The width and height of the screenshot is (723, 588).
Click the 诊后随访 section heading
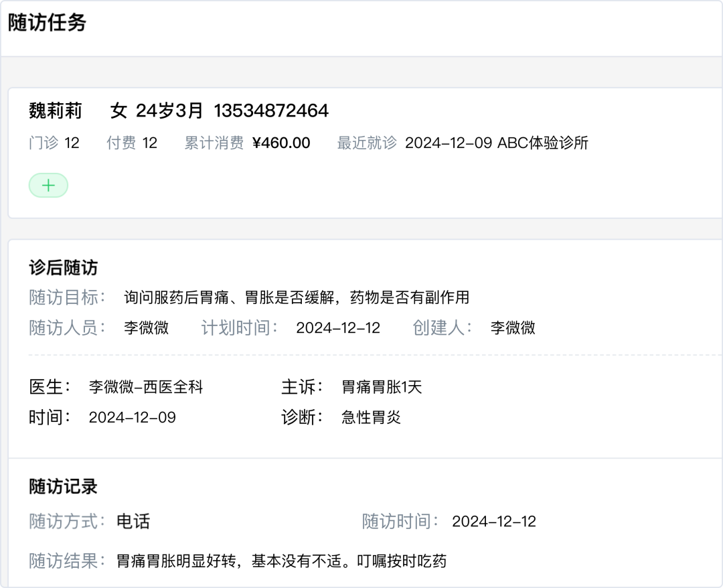[x=63, y=268]
